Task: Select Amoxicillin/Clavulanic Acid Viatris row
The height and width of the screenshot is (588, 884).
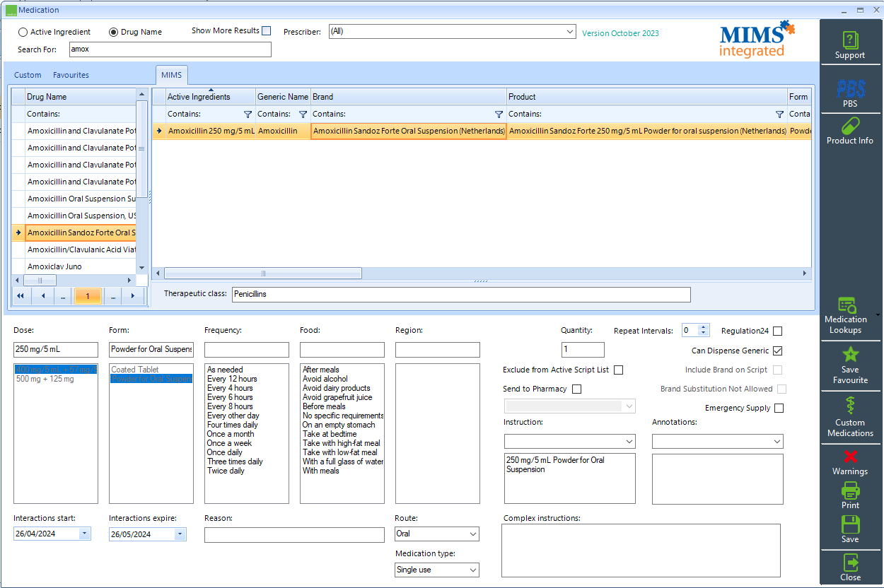Action: [x=80, y=250]
